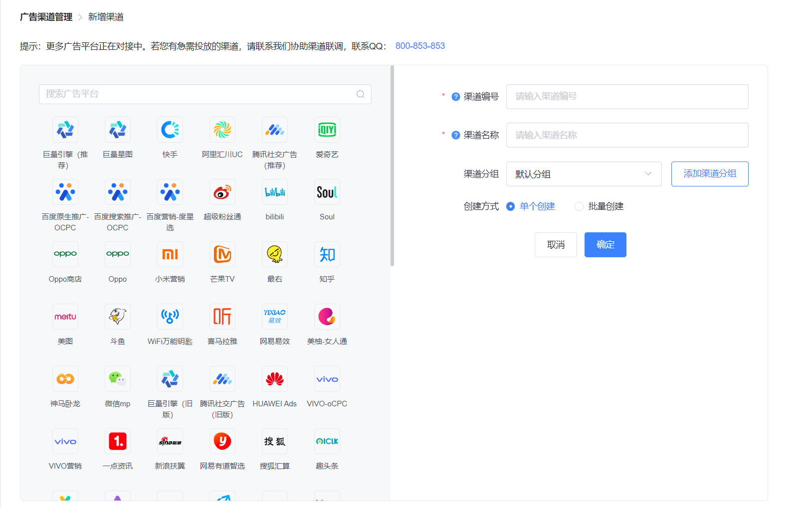Select the 最右 platform icon

click(x=275, y=254)
